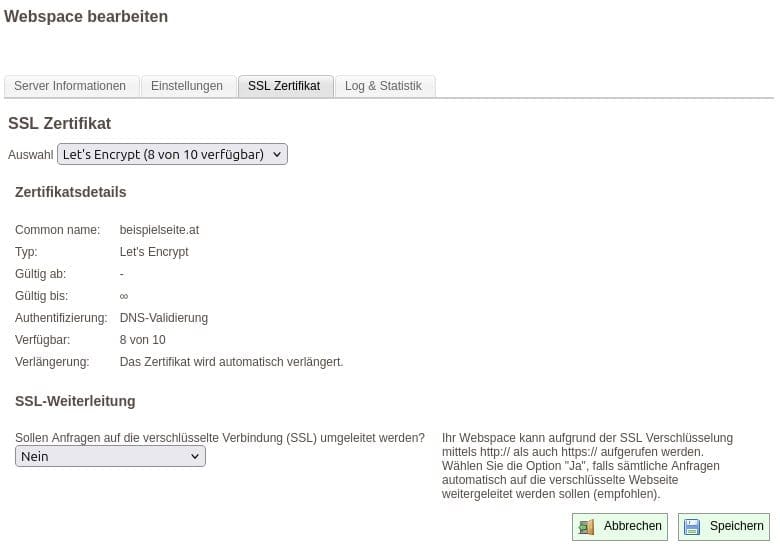Click the Zertifikatsdetails section heading
Image resolution: width=780 pixels, height=550 pixels.
(x=71, y=192)
